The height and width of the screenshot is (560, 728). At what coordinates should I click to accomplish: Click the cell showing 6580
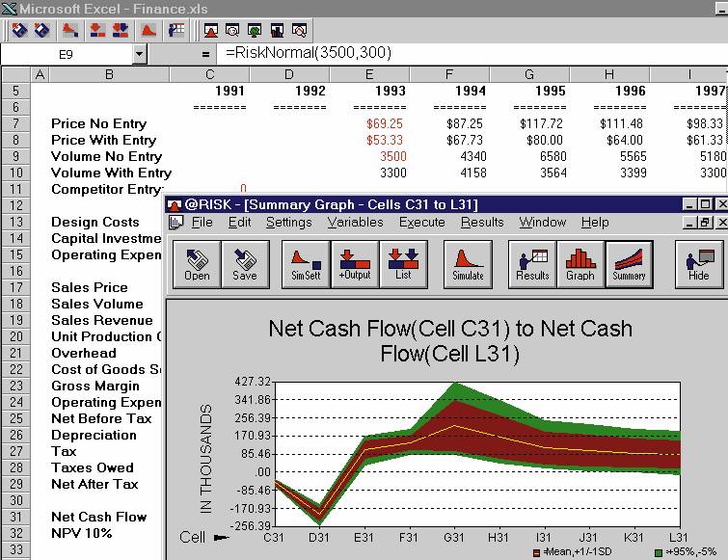click(x=529, y=156)
